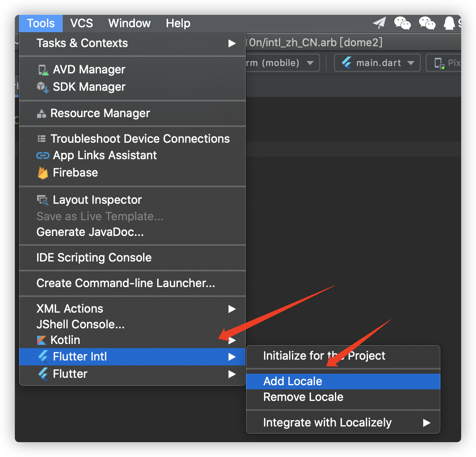Click the Flutter Intl logo icon
476x457 pixels.
[43, 356]
